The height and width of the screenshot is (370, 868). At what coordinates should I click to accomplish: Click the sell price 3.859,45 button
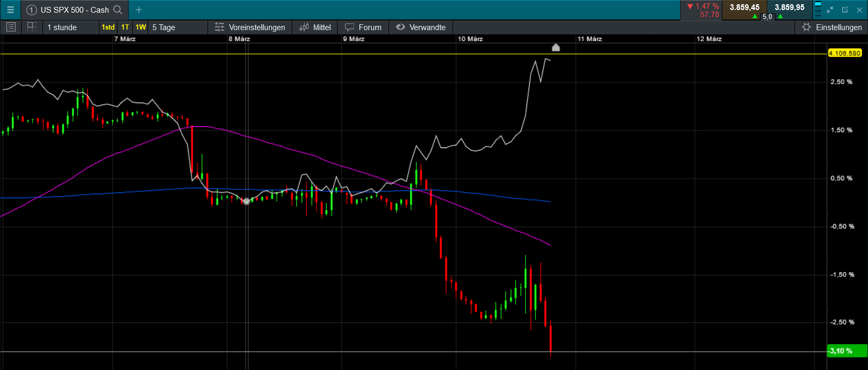744,7
